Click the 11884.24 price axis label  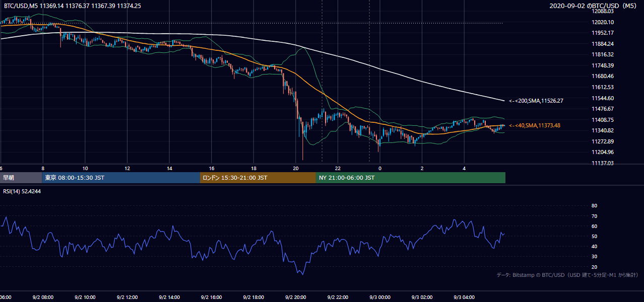pyautogui.click(x=603, y=44)
